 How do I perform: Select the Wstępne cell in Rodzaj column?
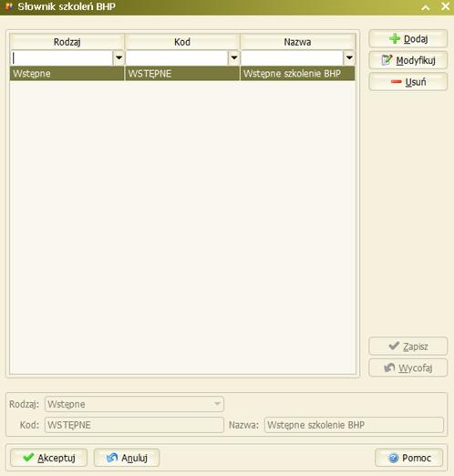[67, 74]
